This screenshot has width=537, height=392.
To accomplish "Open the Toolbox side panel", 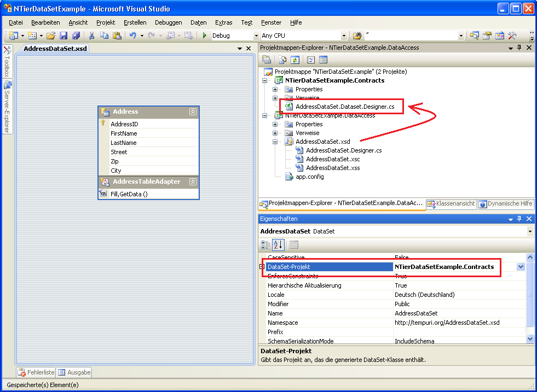I will click(7, 63).
